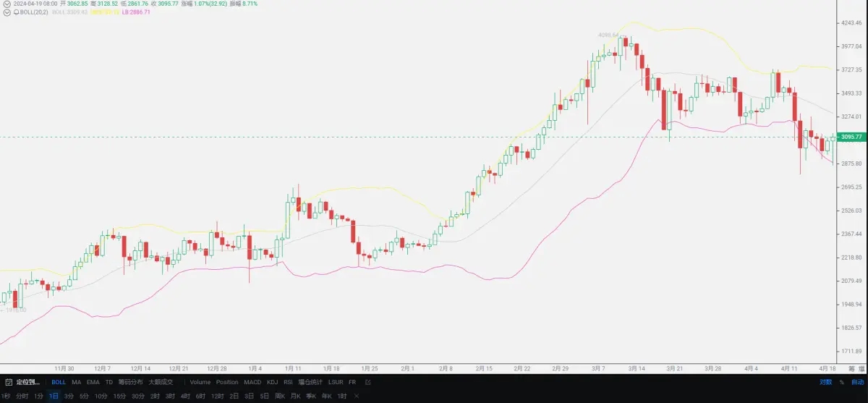
Task: Enable the KDJ sub-indicator
Action: coord(272,382)
